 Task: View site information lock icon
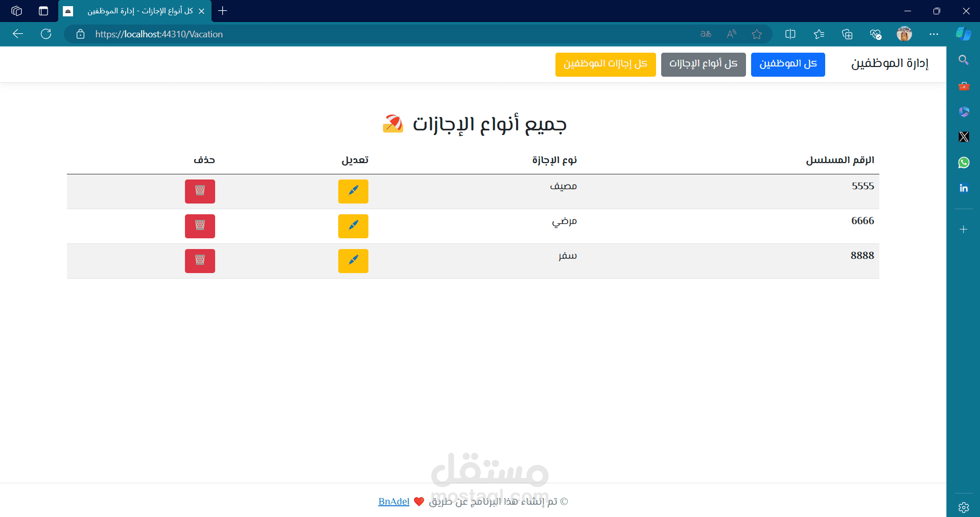[x=80, y=34]
